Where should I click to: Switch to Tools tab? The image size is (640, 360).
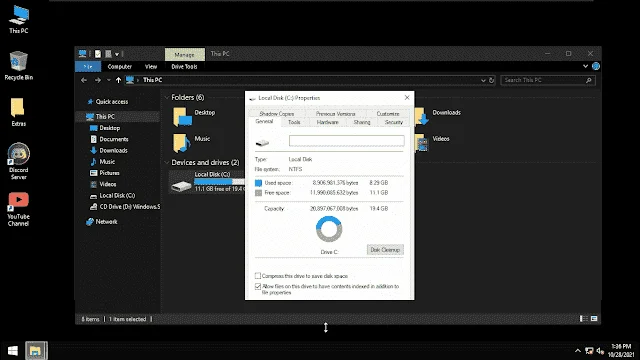pyautogui.click(x=294, y=122)
